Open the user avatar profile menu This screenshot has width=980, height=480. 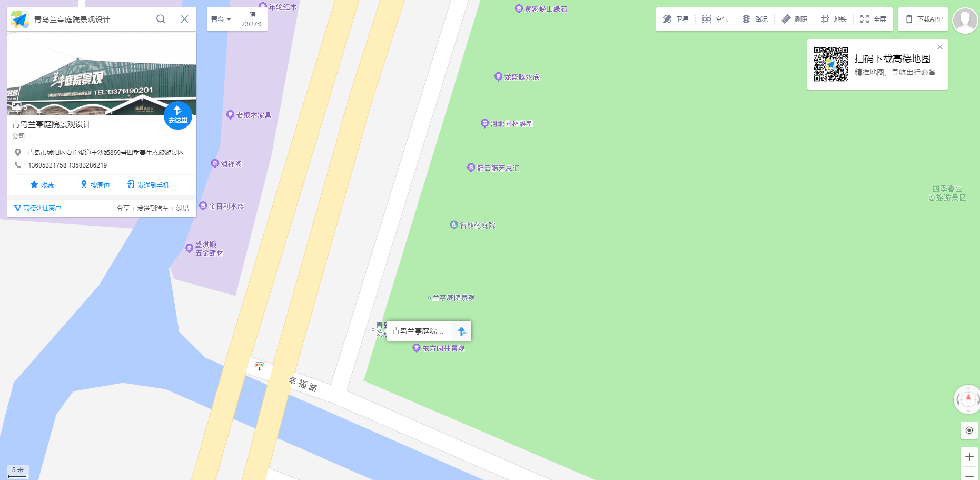pos(965,20)
